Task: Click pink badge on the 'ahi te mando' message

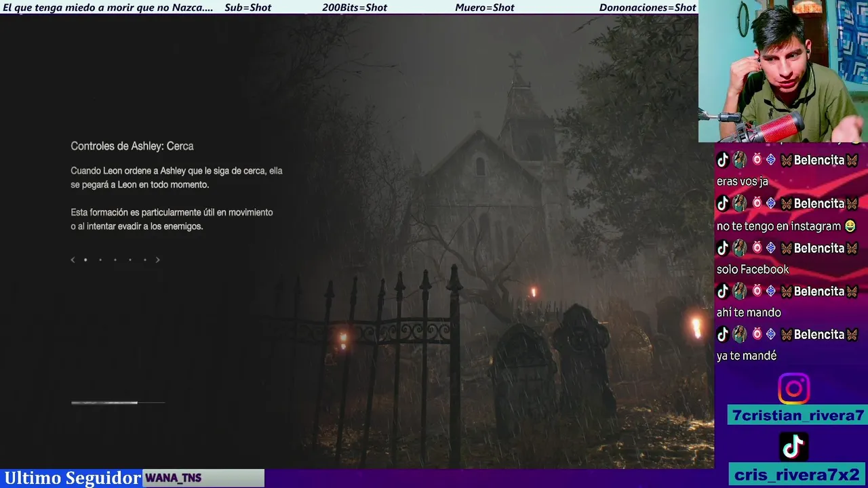Action: (757, 291)
